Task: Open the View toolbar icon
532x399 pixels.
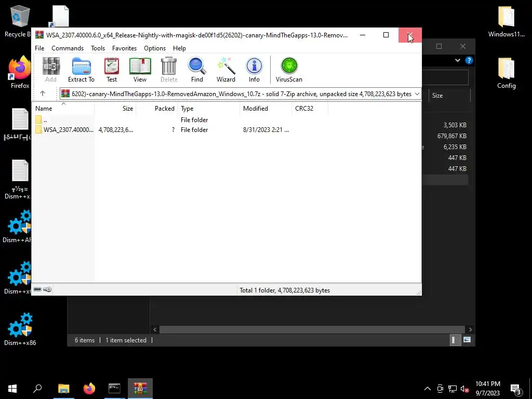Action: click(x=140, y=70)
